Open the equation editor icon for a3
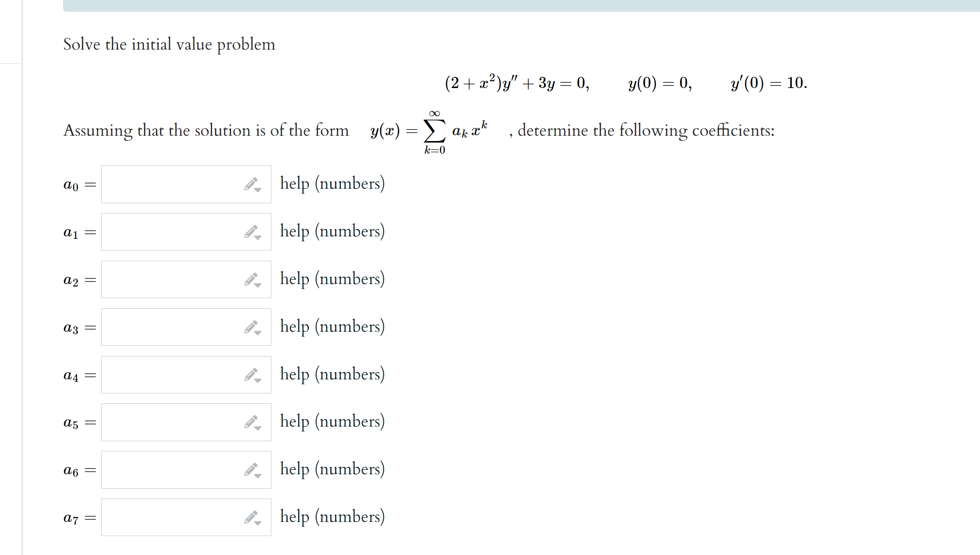The image size is (980, 555). coord(251,326)
